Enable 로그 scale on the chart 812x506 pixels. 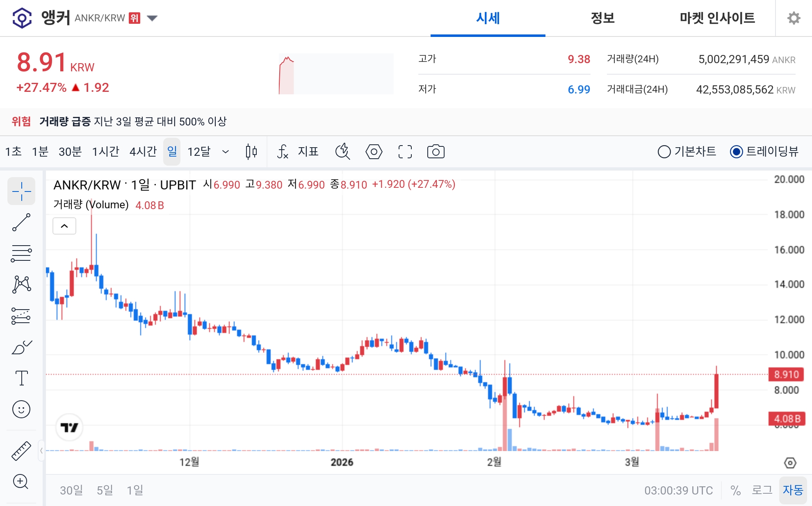764,490
